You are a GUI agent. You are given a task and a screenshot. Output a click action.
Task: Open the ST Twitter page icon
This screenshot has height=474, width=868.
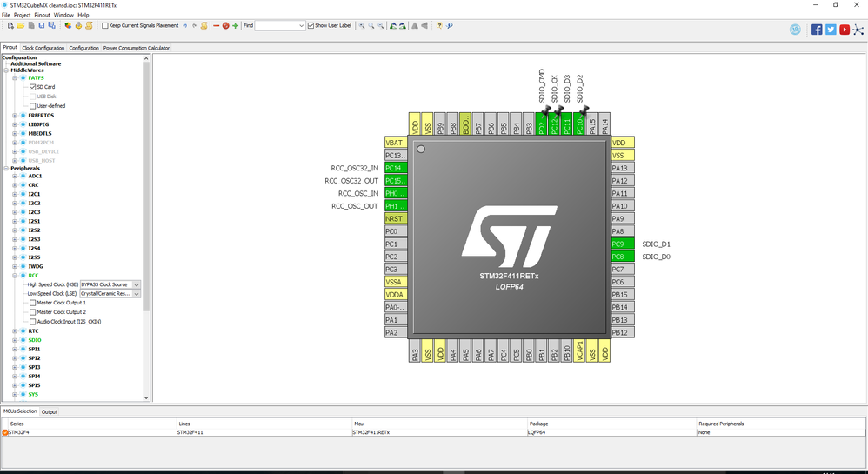click(x=831, y=30)
